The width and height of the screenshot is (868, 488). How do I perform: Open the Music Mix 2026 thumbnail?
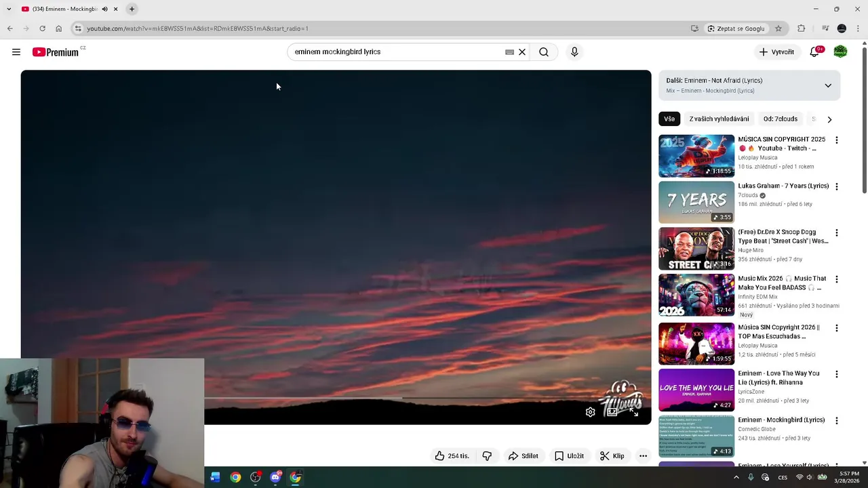coord(696,295)
